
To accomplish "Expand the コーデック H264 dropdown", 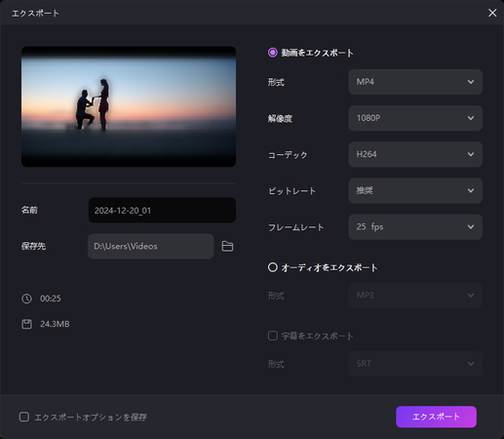I will click(415, 154).
